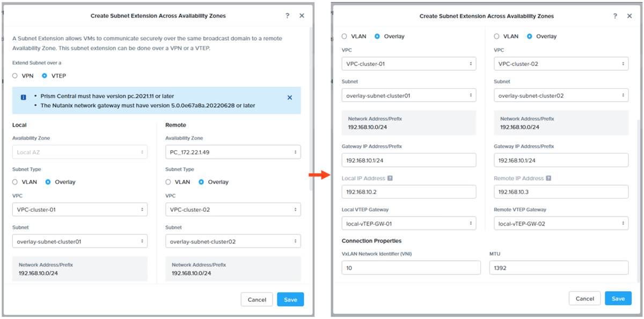Screen dimensions: 644x319
Task: Click local Gateway IP field 192.168.10.1/24
Action: pos(409,160)
